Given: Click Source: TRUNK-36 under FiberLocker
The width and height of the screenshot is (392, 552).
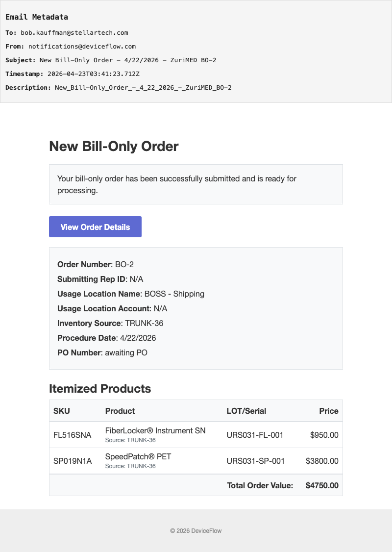Looking at the screenshot, I should 130,440.
